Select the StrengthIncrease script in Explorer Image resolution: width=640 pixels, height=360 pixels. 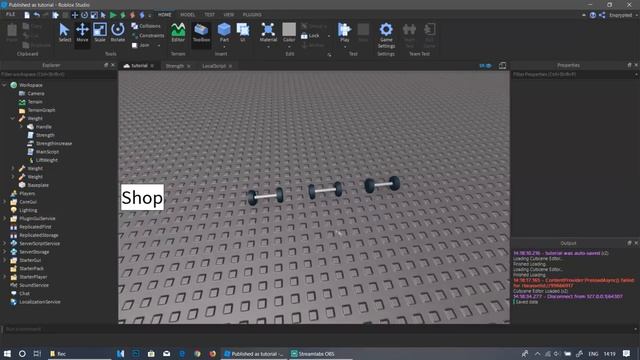pos(53,143)
